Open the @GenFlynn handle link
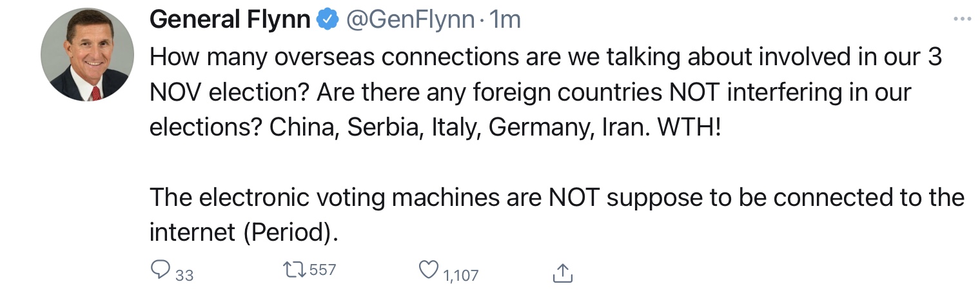Image resolution: width=980 pixels, height=295 pixels. coord(411,21)
